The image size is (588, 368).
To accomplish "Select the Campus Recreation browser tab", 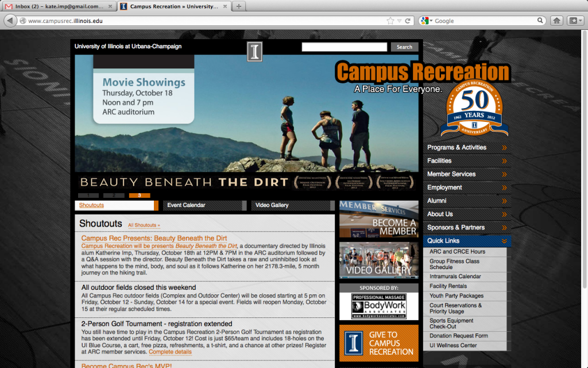I will [174, 6].
